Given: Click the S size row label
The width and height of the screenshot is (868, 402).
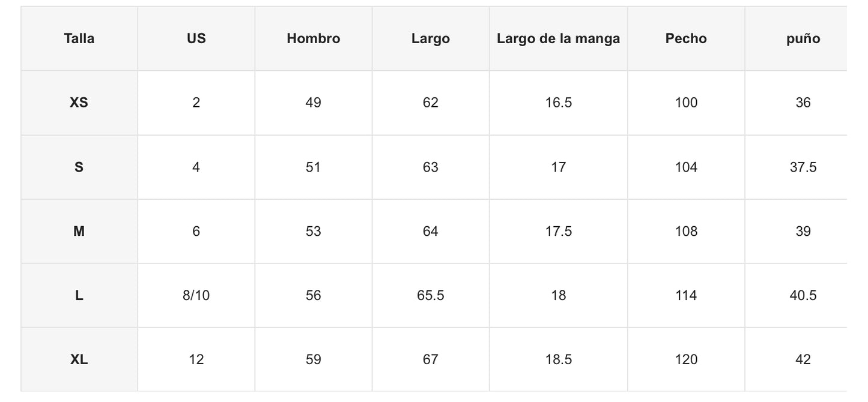Looking at the screenshot, I should [79, 167].
